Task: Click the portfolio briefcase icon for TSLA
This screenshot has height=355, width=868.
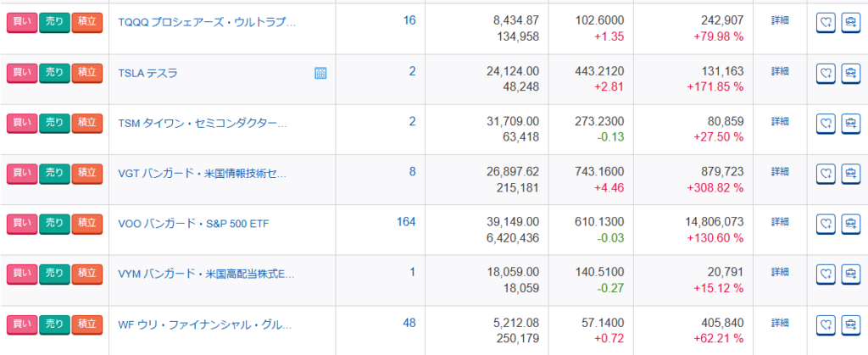Action: coord(849,73)
